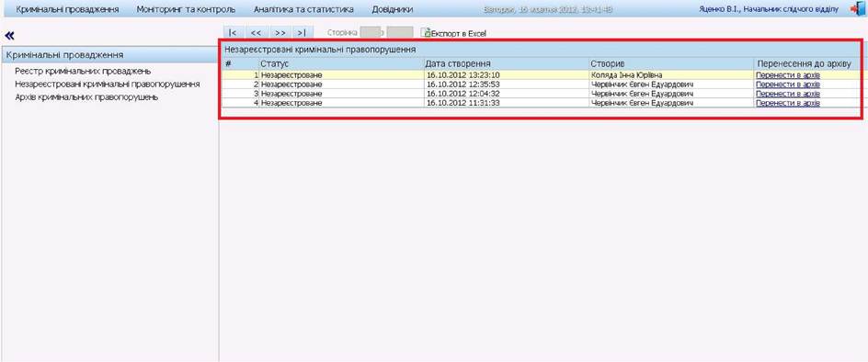Screen dimensions: 868x362
Task: Select row 2 created by Червінчик at 12:35:53
Action: pyautogui.click(x=541, y=85)
